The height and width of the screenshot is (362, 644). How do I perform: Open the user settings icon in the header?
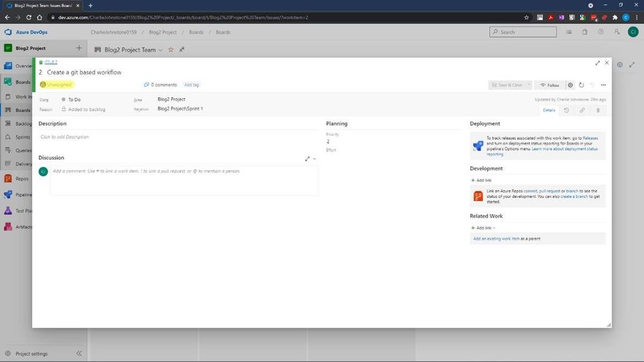click(x=617, y=32)
